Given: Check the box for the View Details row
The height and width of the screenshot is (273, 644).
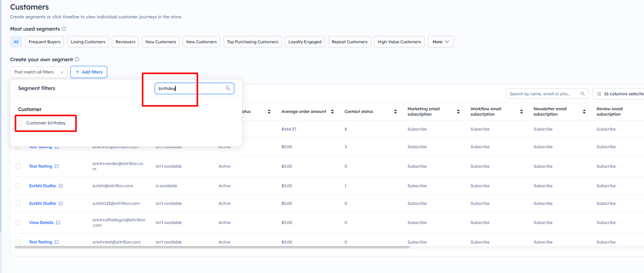Looking at the screenshot, I should (18, 222).
